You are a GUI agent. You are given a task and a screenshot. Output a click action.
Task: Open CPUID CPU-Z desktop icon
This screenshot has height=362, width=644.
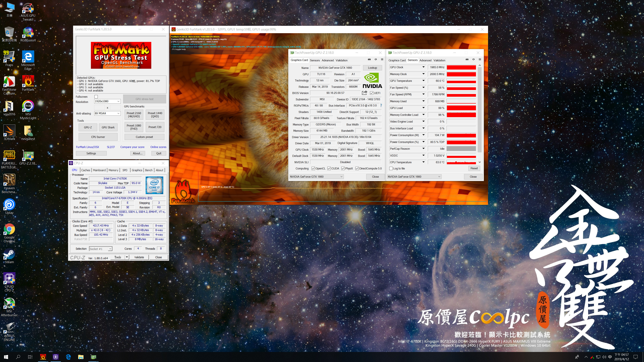pyautogui.click(x=9, y=282)
